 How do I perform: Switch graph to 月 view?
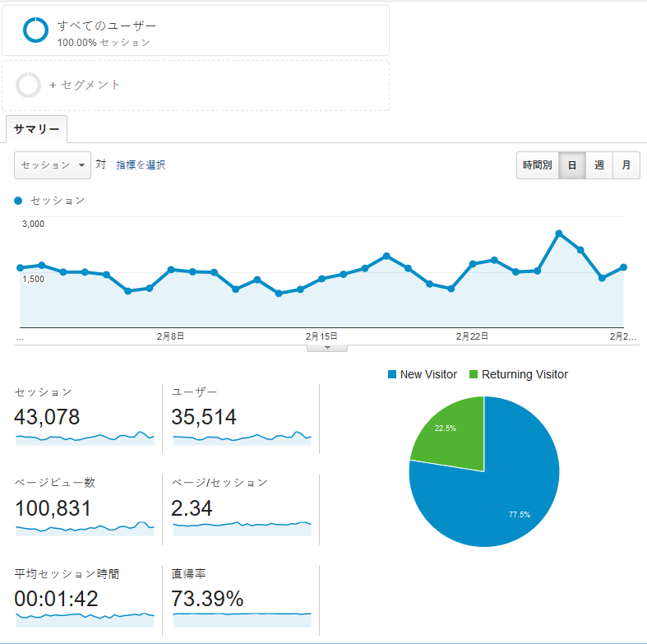coord(626,165)
